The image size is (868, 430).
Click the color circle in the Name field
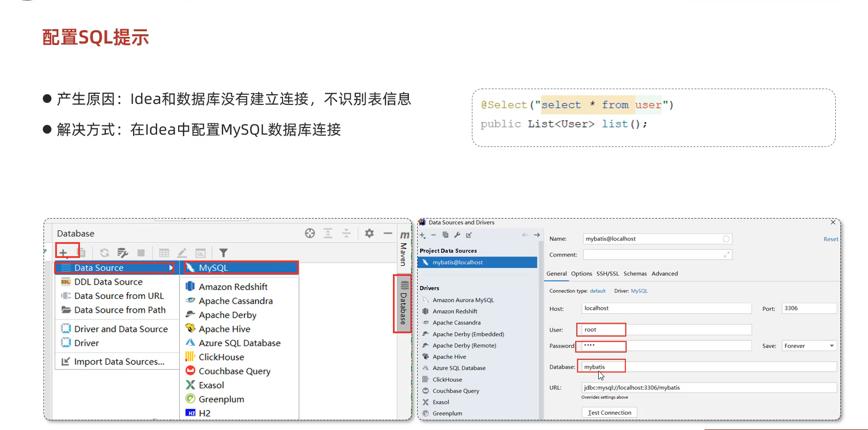click(726, 239)
